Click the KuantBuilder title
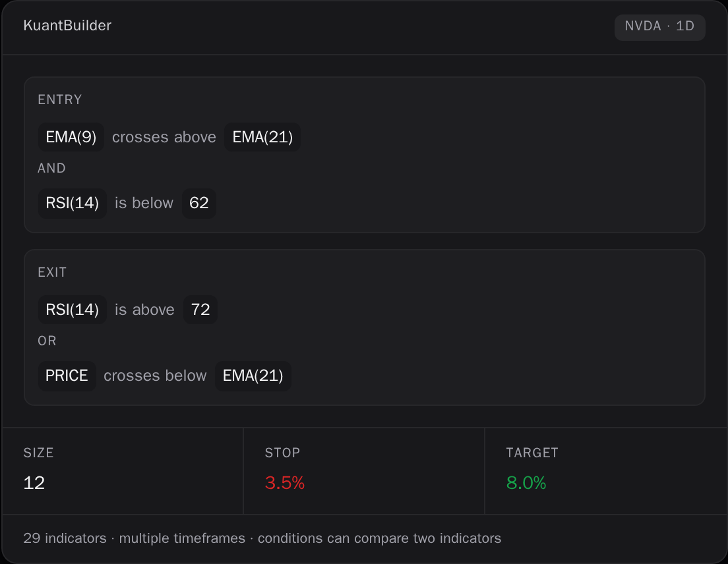The image size is (728, 564). pyautogui.click(x=67, y=26)
